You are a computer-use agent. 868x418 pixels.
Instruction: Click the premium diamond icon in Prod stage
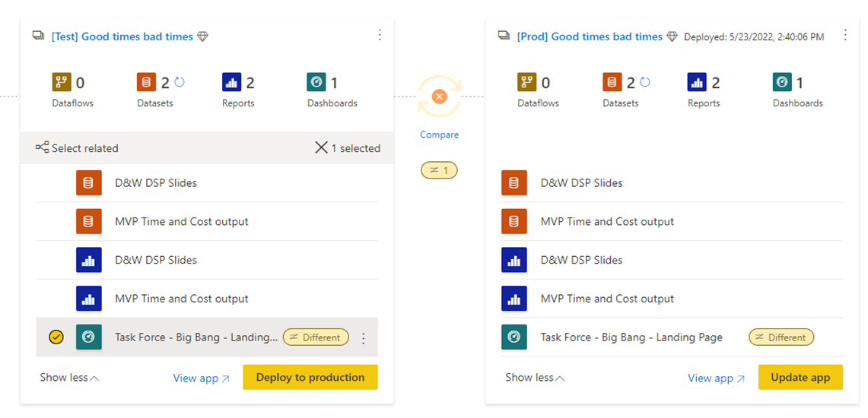672,37
